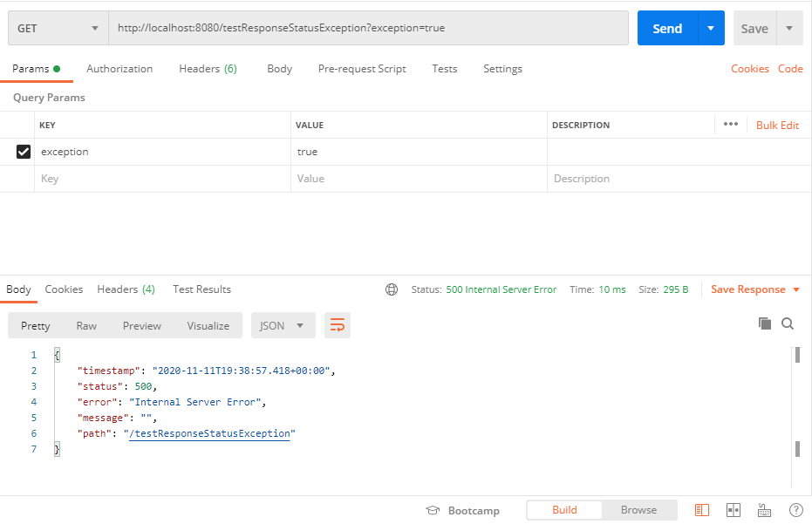Click the "Internal Server Error" JSON value
812x524 pixels.
[194, 402]
